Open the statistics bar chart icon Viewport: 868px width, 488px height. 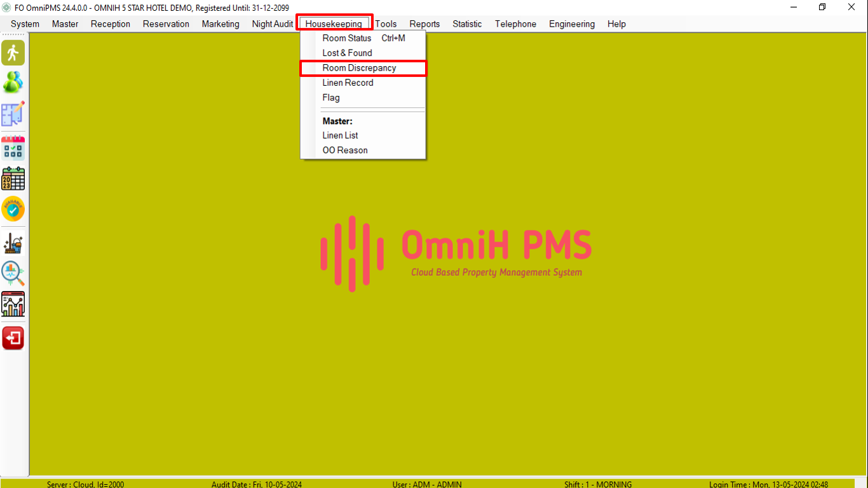pos(13,304)
